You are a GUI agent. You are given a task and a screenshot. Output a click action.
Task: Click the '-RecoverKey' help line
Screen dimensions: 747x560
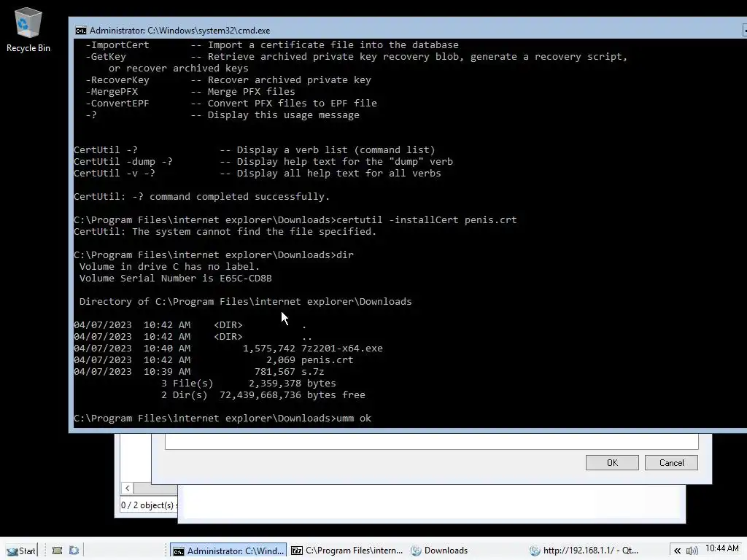click(228, 80)
